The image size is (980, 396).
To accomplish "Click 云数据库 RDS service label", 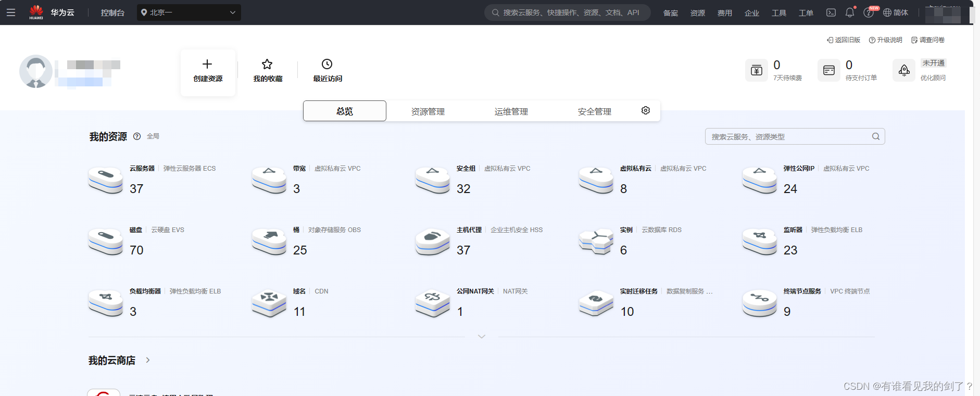I will point(661,230).
